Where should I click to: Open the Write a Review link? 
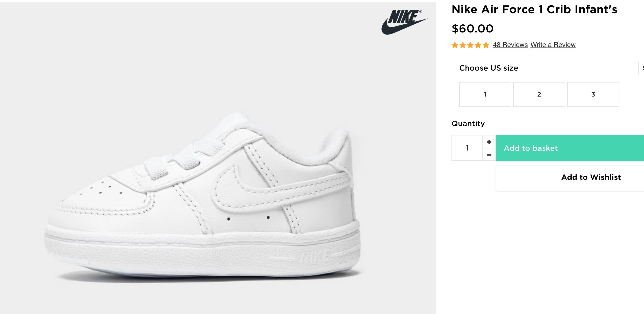(x=553, y=45)
